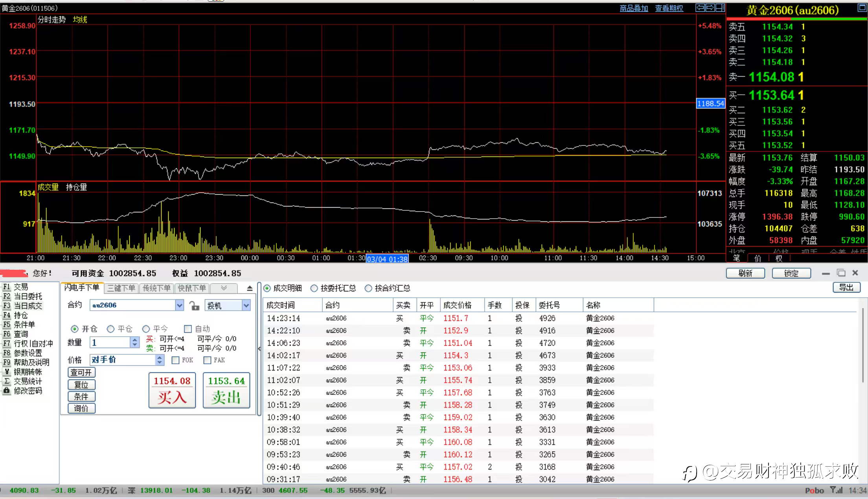
Task: Enable the FOK checkbox
Action: [x=176, y=360]
